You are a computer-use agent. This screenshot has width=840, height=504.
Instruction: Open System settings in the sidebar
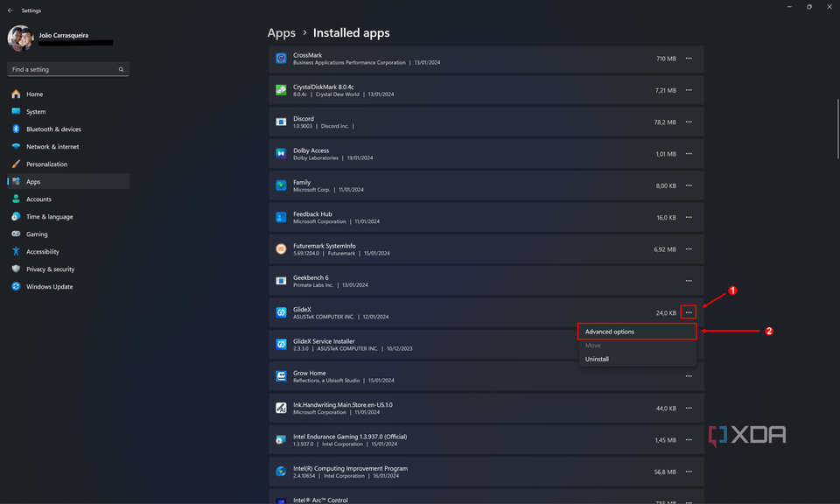tap(68, 111)
